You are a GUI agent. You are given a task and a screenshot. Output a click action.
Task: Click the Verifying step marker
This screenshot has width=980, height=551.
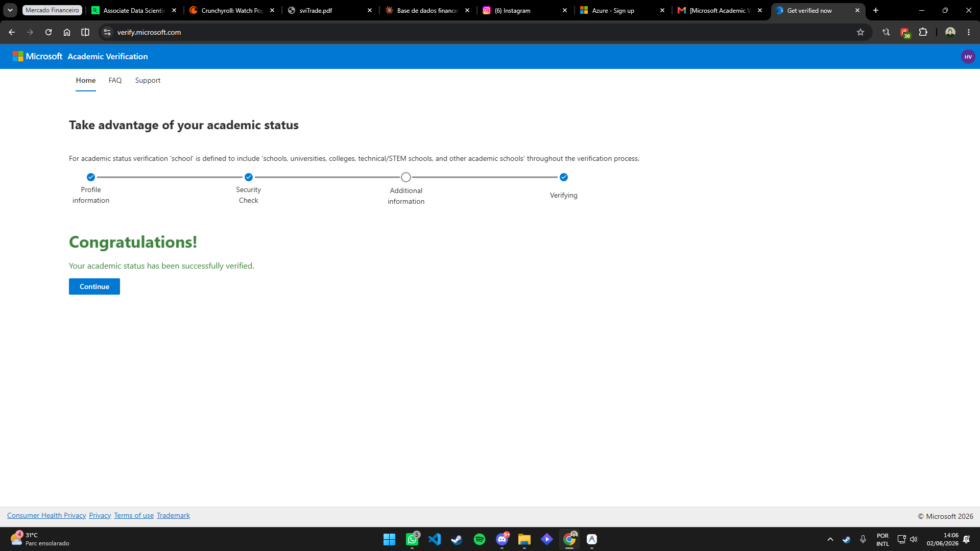coord(564,177)
